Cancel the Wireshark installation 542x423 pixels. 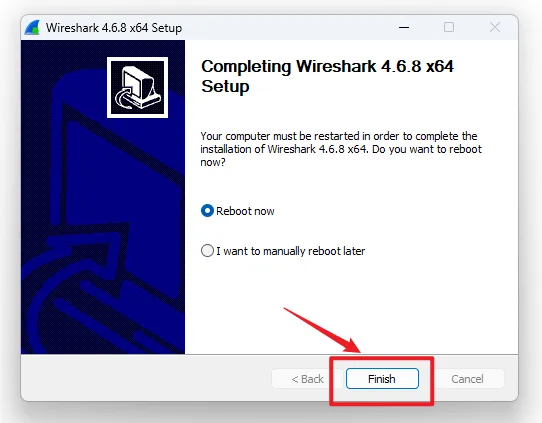pyautogui.click(x=467, y=379)
